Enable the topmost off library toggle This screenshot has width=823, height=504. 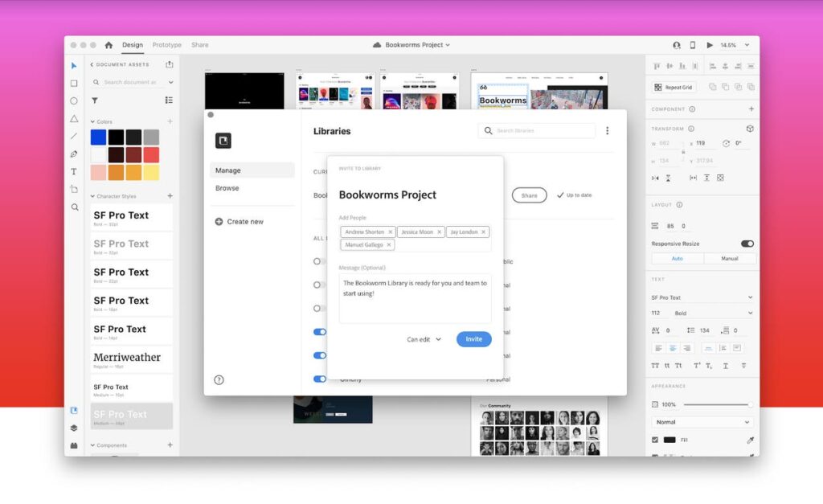tap(320, 261)
